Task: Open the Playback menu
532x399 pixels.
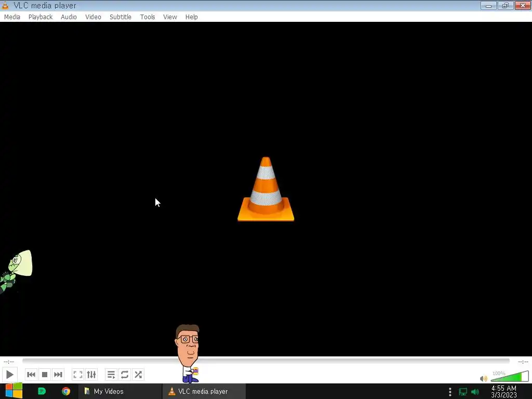Action: click(41, 17)
